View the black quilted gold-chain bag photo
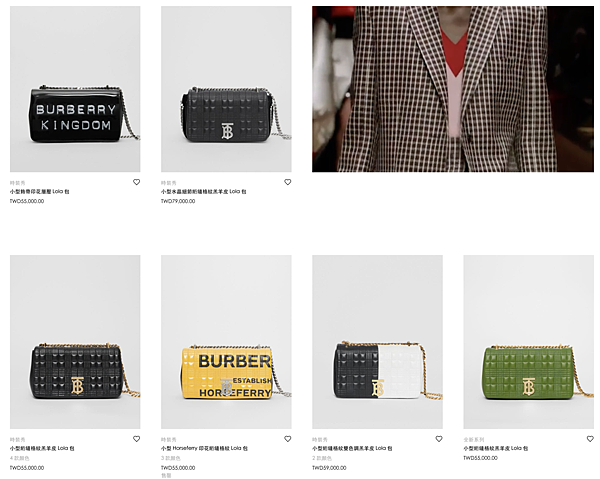This screenshot has width=600, height=479. tap(75, 342)
